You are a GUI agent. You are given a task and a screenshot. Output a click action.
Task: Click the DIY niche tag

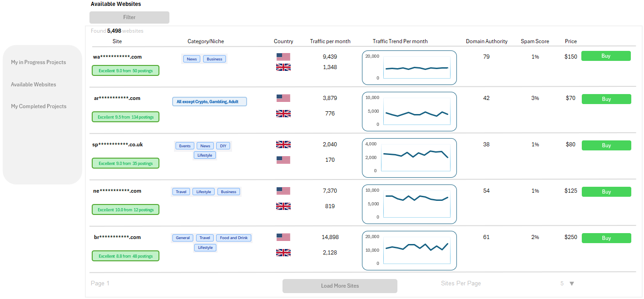(223, 146)
